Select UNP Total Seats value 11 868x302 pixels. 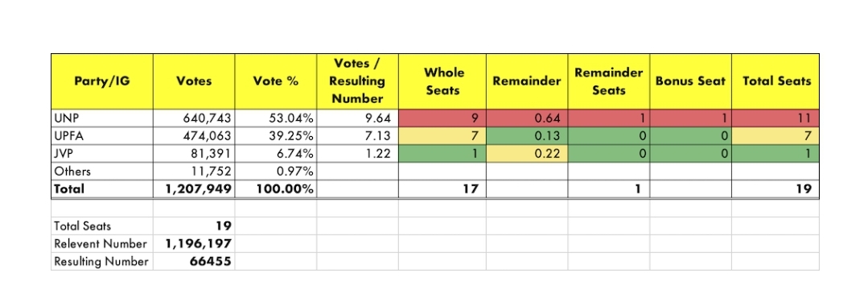(775, 118)
